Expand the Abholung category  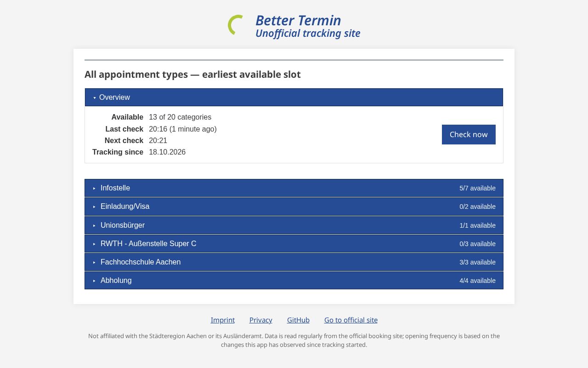click(294, 281)
